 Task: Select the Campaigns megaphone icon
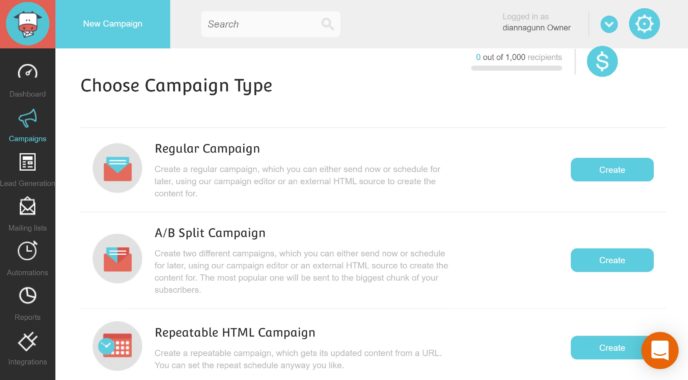(x=27, y=118)
